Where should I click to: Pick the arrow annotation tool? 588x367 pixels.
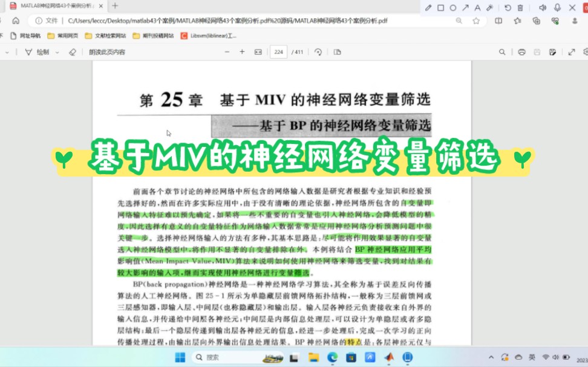465,7
